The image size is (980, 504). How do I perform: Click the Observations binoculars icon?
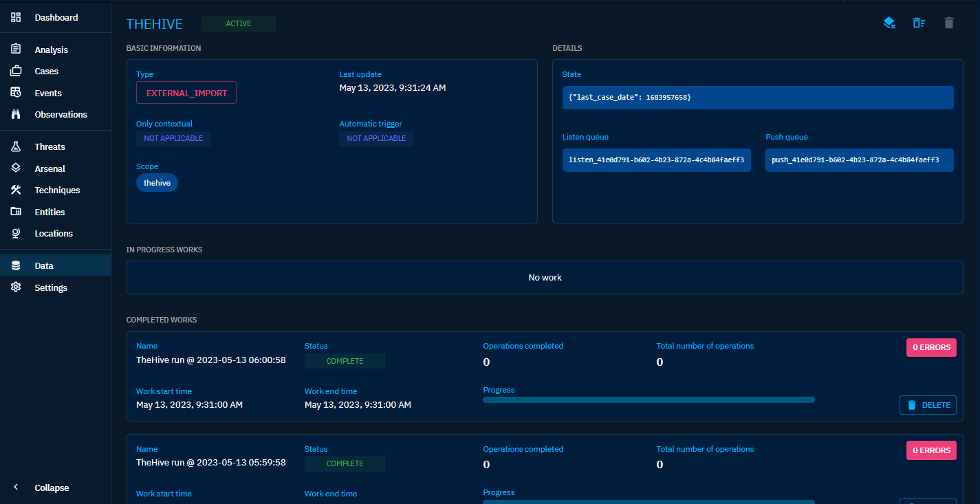[16, 114]
